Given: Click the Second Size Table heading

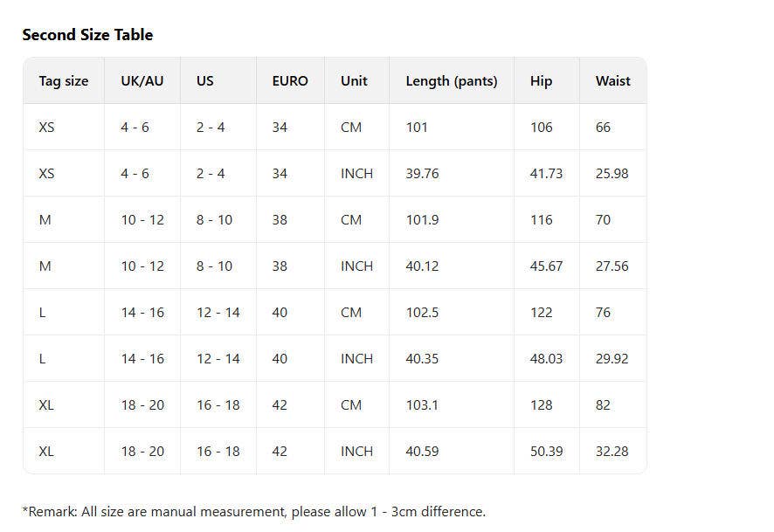Looking at the screenshot, I should click(x=87, y=35).
